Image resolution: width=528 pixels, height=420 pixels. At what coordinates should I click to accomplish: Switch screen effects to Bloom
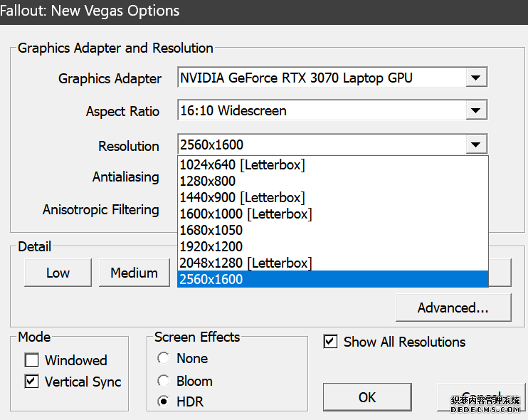pos(164,381)
